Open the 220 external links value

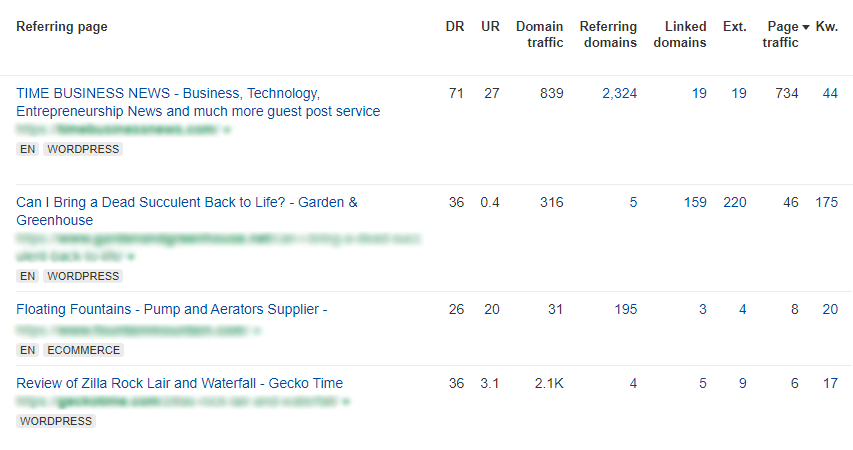(x=735, y=202)
